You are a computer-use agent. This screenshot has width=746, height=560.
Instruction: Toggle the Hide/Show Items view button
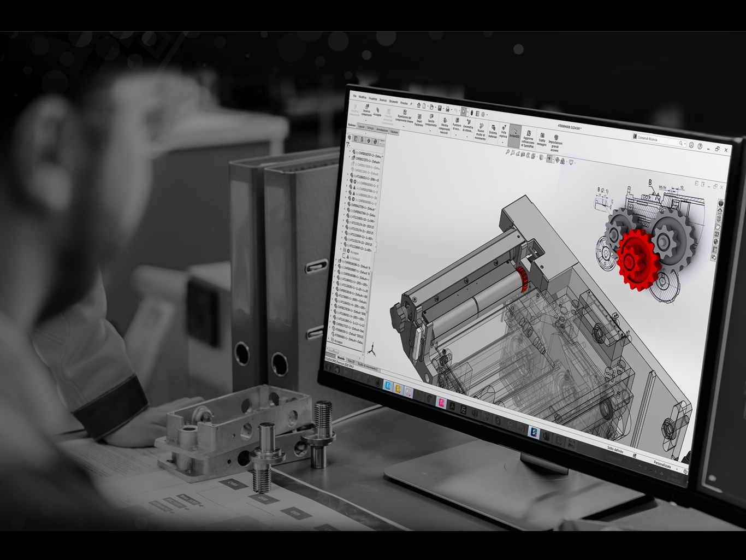coord(549,158)
